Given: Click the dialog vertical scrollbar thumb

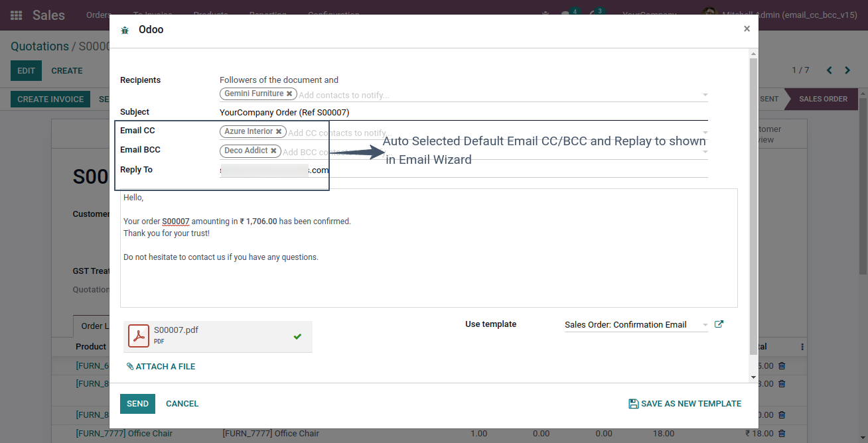Looking at the screenshot, I should (753, 206).
